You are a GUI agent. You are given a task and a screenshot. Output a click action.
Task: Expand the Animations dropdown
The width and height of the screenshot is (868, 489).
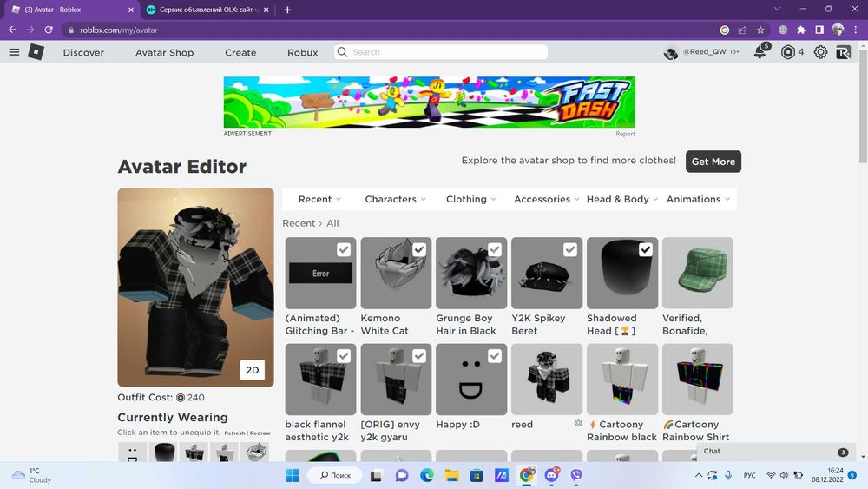pyautogui.click(x=698, y=200)
